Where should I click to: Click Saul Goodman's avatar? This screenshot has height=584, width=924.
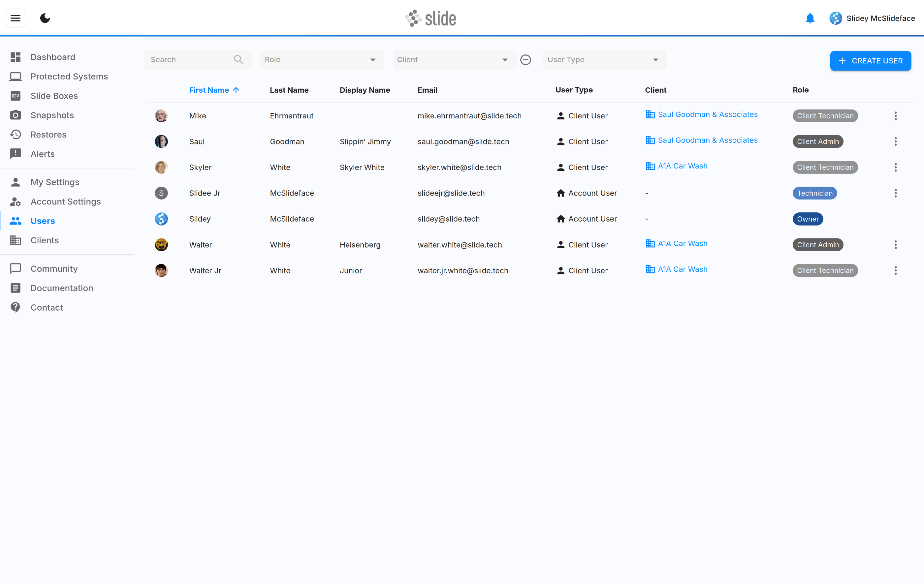tap(161, 141)
